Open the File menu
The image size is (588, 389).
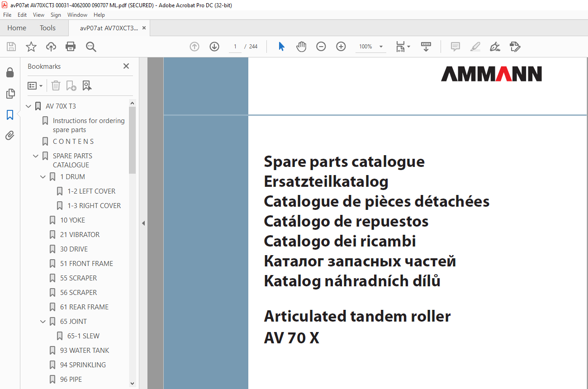tap(7, 15)
